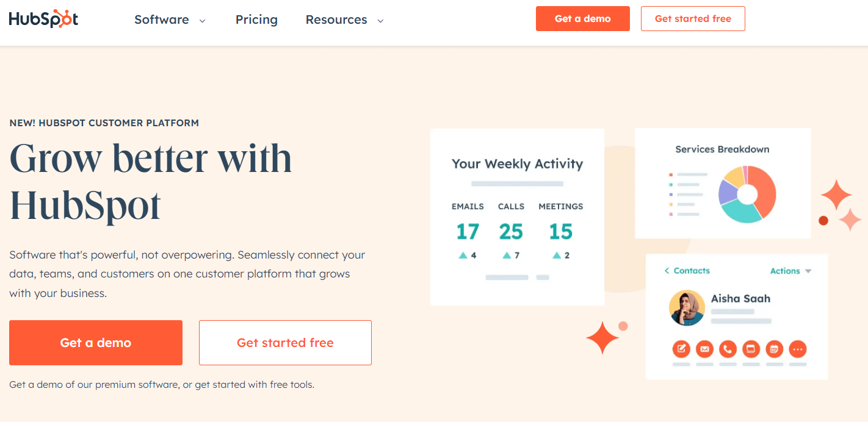Image resolution: width=868 pixels, height=422 pixels.
Task: Click the phone call icon for Aisha Saah
Action: (x=728, y=349)
